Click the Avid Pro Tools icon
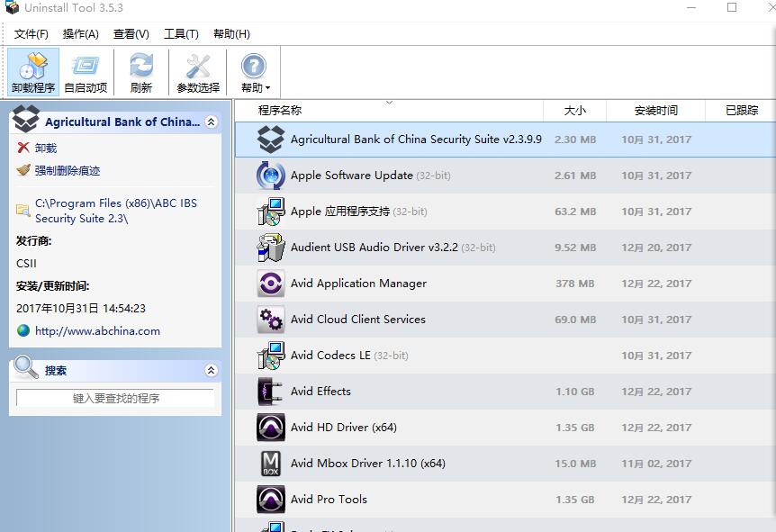This screenshot has height=532, width=776. (x=271, y=500)
